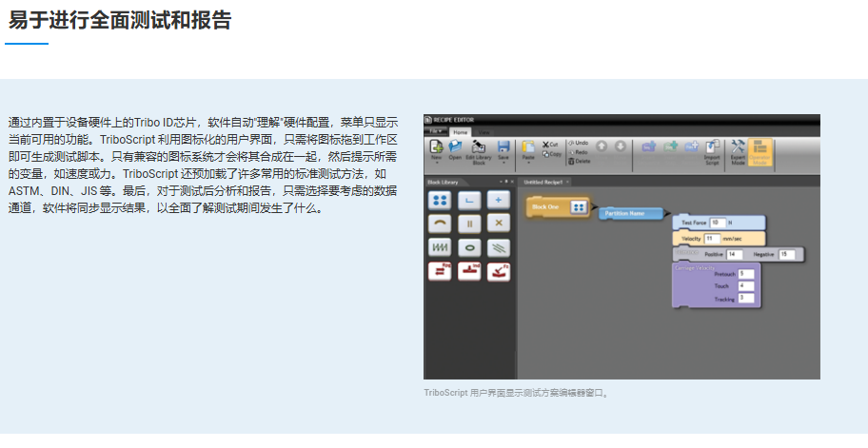
Task: Click the light blue add-block plus icon
Action: pyautogui.click(x=692, y=146)
